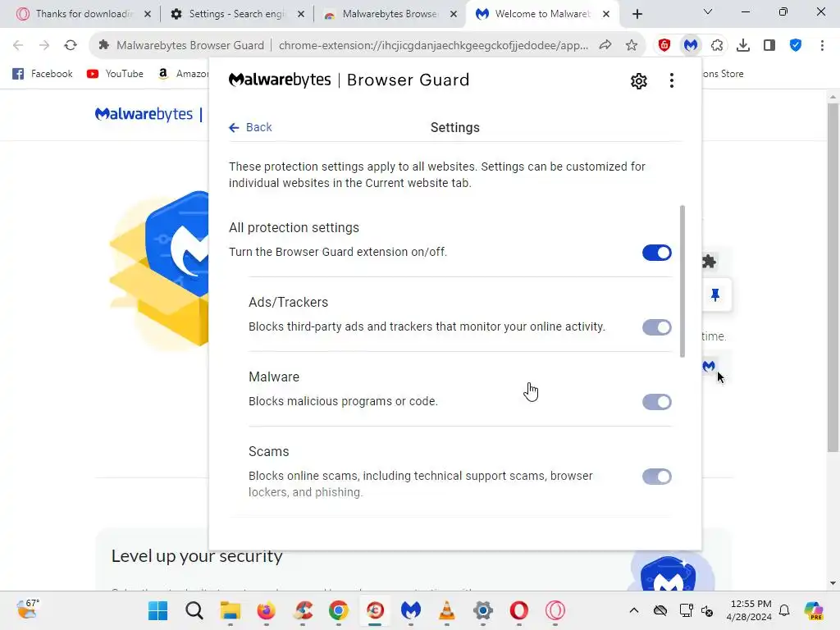Switch to the Settings - Search engine tab
This screenshot has width=840, height=630.
(x=237, y=14)
